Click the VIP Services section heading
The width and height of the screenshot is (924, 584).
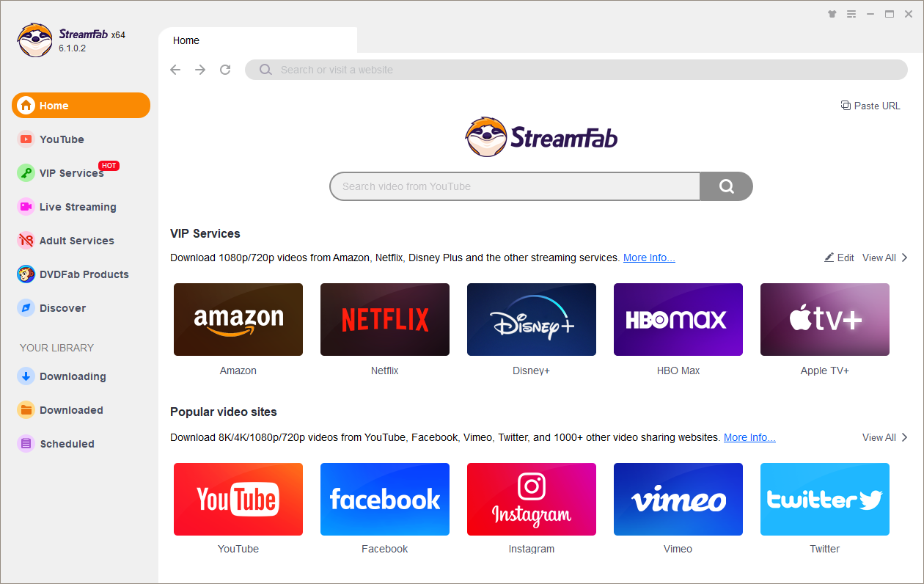(x=205, y=233)
